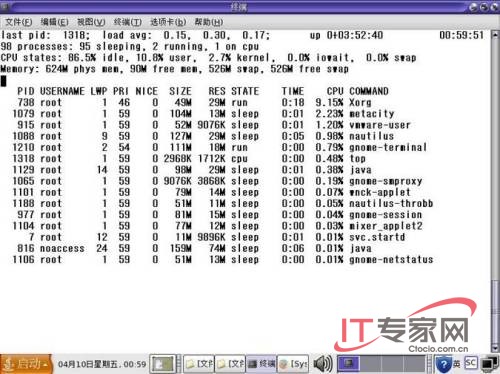Click the show desktop icon in panel

pyautogui.click(x=163, y=364)
